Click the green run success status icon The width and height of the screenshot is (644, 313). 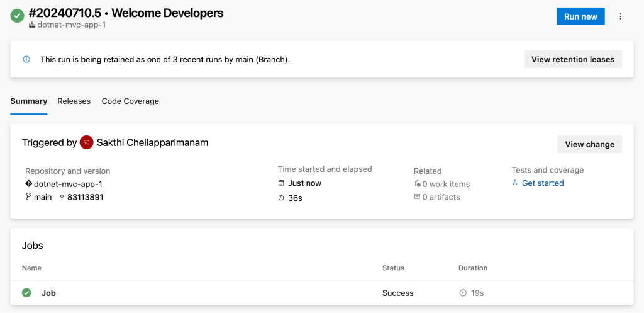click(x=18, y=16)
